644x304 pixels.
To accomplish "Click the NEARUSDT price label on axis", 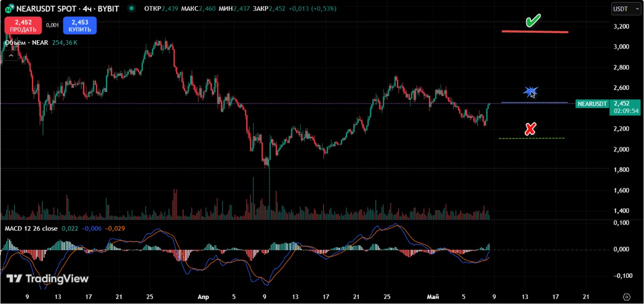I will point(592,104).
